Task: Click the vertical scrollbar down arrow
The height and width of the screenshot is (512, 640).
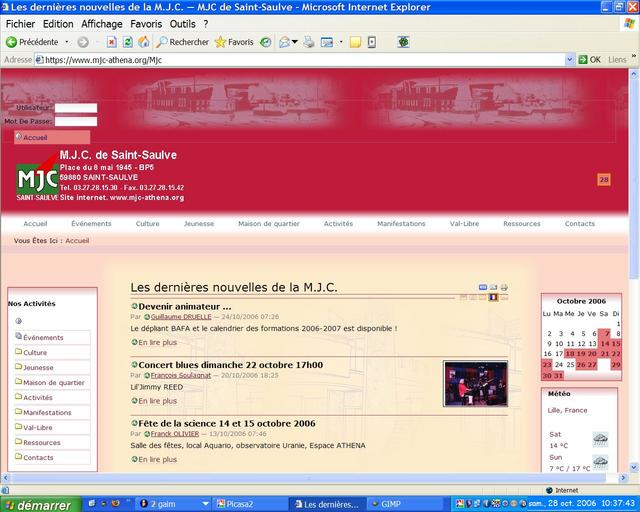Action: point(634,467)
